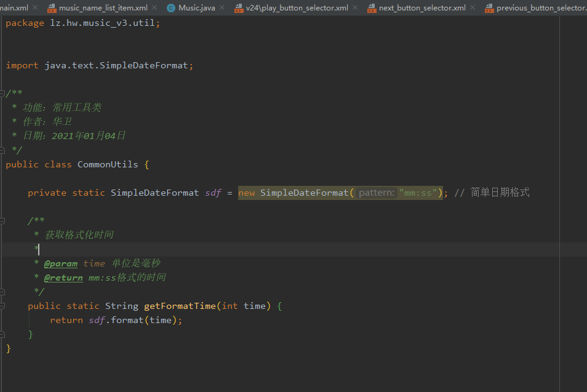Click the 'int' parameter type keyword
The height and width of the screenshot is (392, 587).
230,306
